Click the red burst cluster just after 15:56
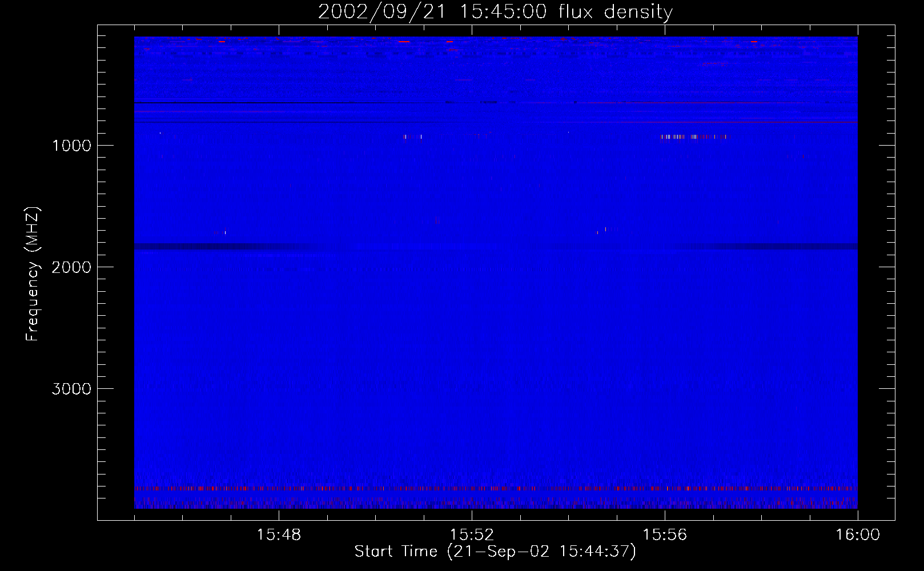 click(x=694, y=136)
